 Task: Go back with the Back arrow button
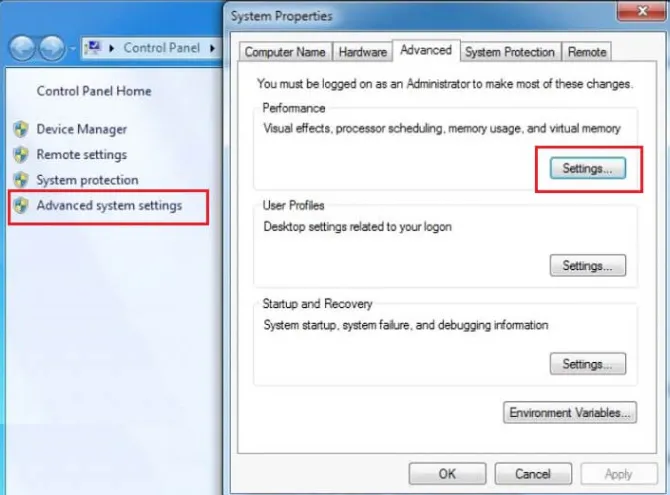22,48
